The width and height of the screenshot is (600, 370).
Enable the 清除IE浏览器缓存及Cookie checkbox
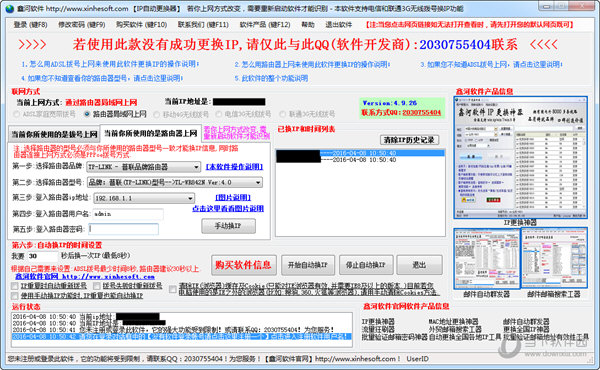[x=173, y=290]
